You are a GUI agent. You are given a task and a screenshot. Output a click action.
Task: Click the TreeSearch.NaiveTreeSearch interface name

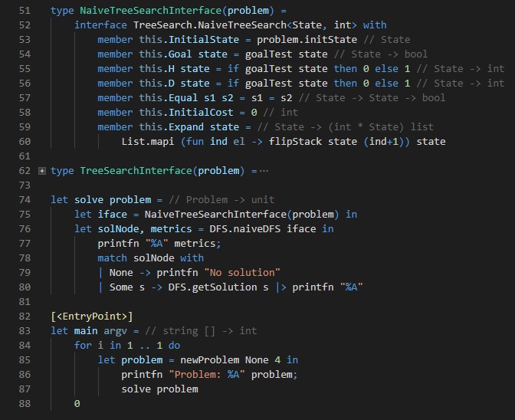(x=198, y=25)
